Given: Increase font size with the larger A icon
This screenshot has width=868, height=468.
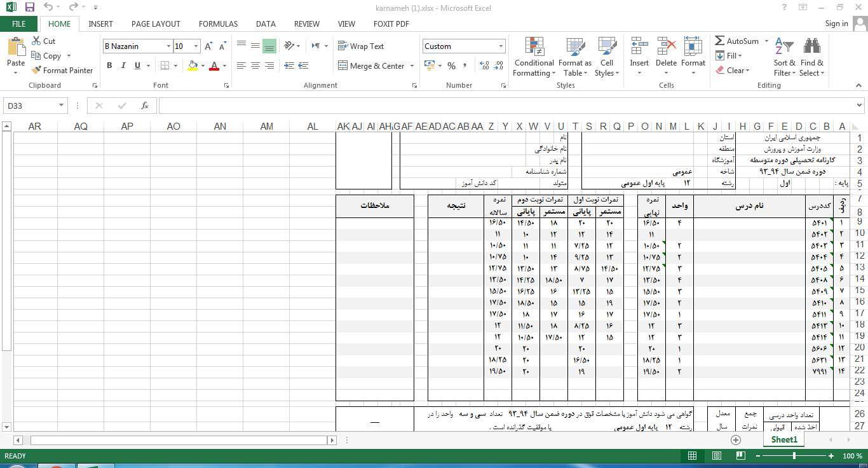Looking at the screenshot, I should [208, 46].
